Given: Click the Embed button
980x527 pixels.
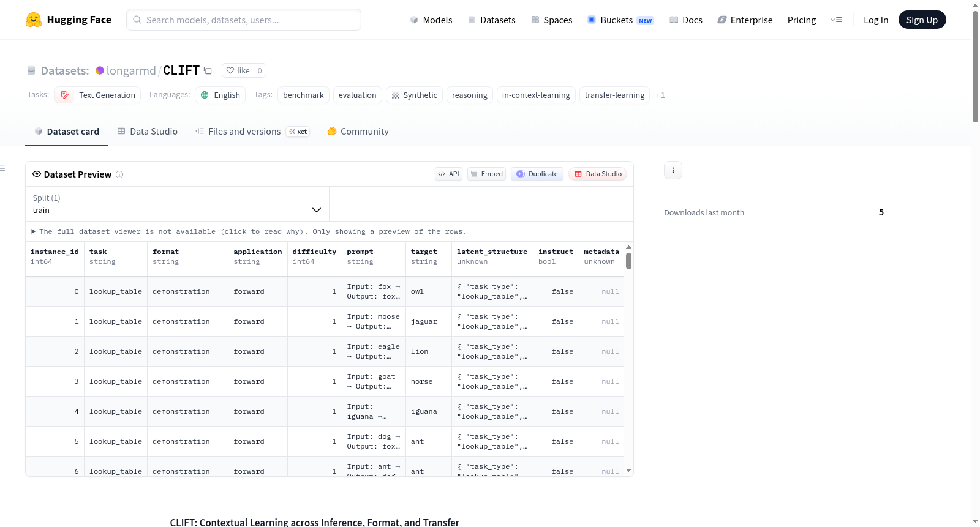Looking at the screenshot, I should 486,174.
